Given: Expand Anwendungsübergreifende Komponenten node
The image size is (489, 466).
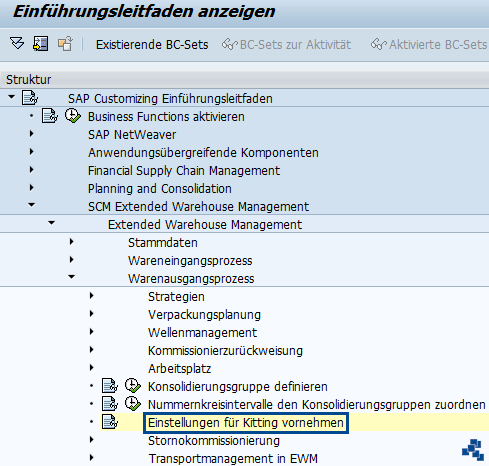Looking at the screenshot, I should 31,152.
